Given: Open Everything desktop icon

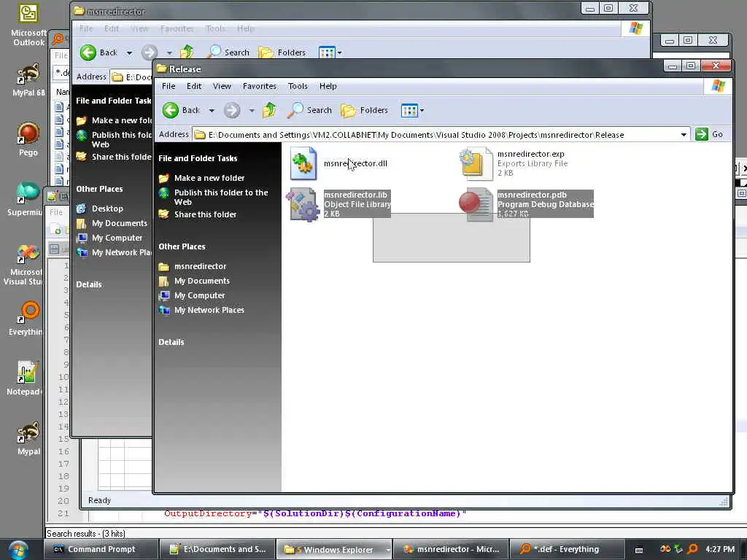Looking at the screenshot, I should (27, 318).
